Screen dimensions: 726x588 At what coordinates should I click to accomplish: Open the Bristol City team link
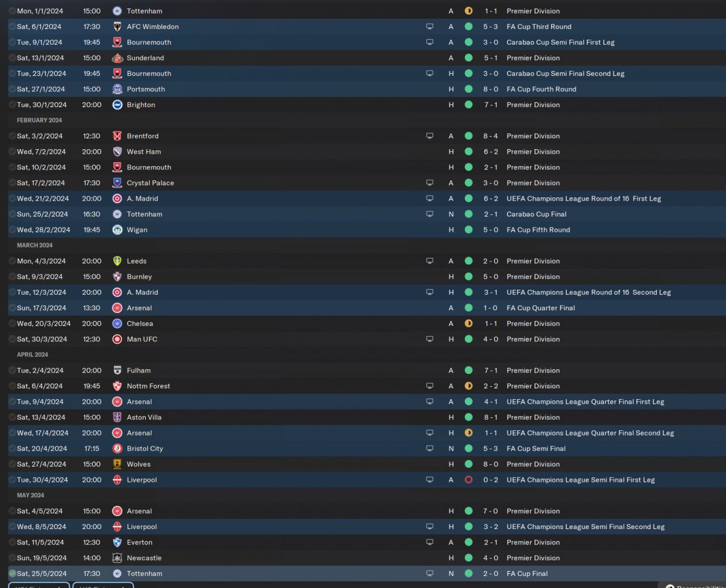click(x=145, y=449)
